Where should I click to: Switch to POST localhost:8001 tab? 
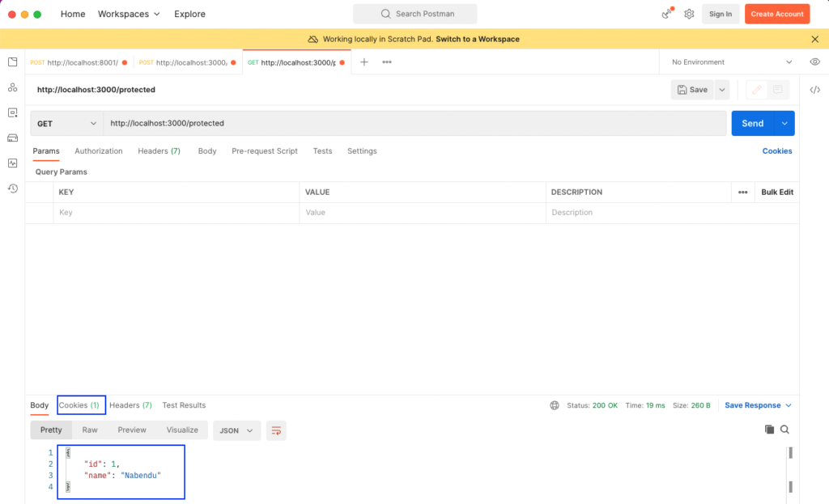coord(79,62)
